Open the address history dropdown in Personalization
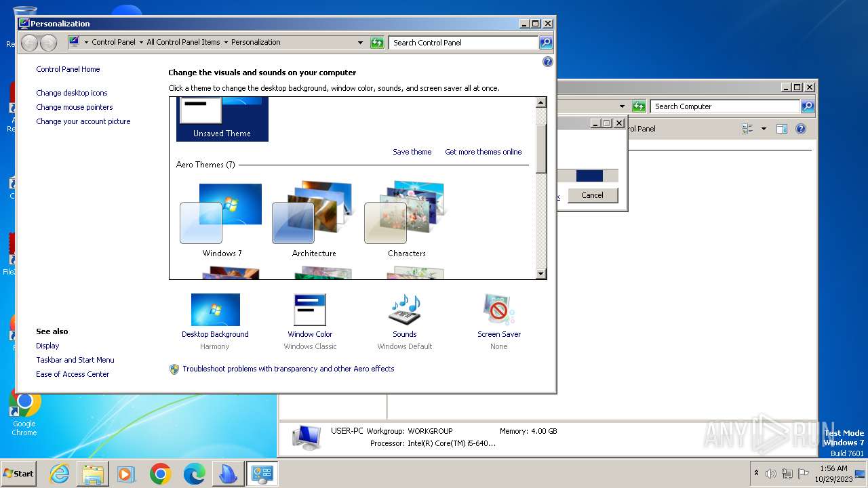The height and width of the screenshot is (488, 868). pos(360,43)
